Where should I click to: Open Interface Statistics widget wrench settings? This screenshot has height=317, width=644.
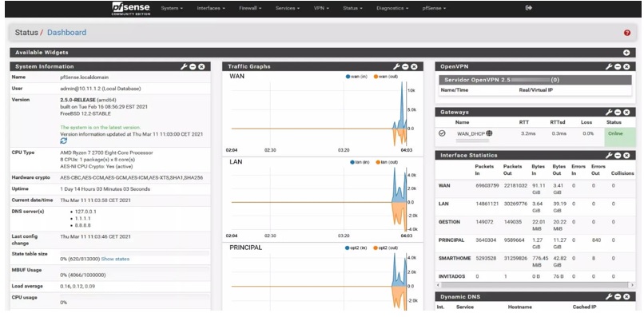pyautogui.click(x=609, y=155)
